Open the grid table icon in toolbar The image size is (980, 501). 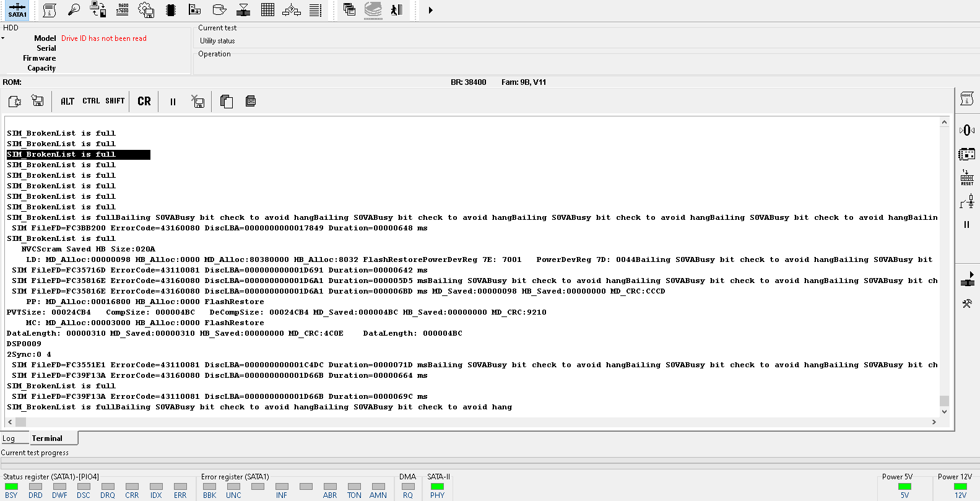pyautogui.click(x=267, y=9)
